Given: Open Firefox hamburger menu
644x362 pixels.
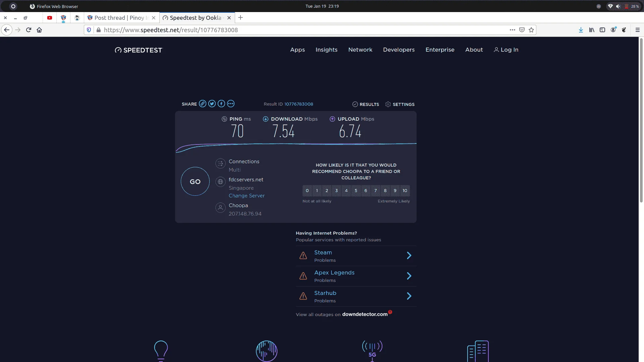Looking at the screenshot, I should 637,30.
